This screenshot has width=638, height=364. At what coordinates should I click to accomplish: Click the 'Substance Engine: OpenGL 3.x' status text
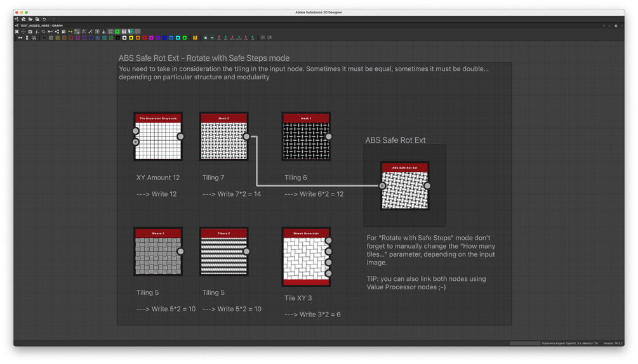pyautogui.click(x=562, y=343)
